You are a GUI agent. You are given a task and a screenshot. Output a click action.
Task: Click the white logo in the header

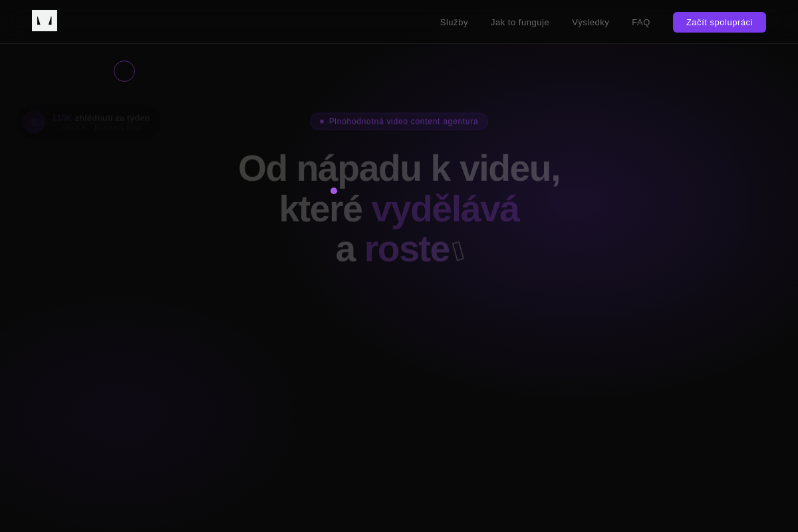click(45, 21)
